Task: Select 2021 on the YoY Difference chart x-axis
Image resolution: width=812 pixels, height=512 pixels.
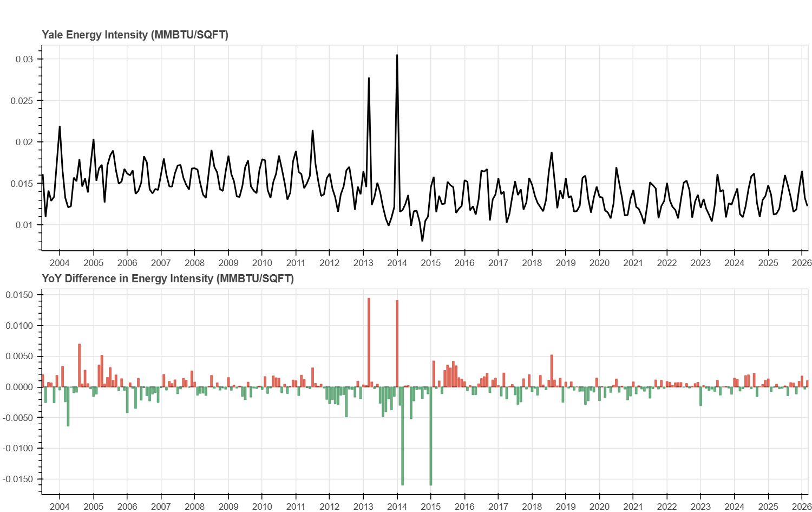Action: coord(633,507)
